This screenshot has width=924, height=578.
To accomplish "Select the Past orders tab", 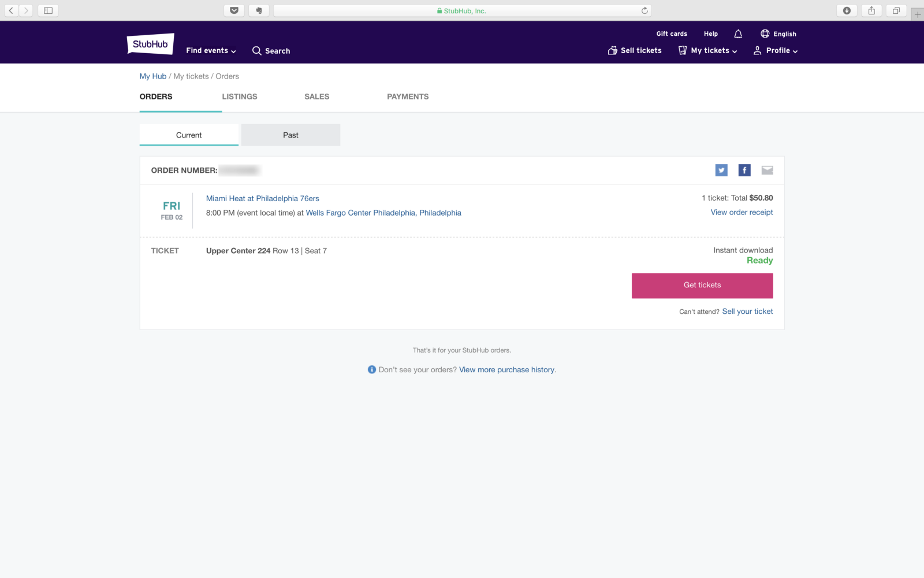I will [290, 135].
